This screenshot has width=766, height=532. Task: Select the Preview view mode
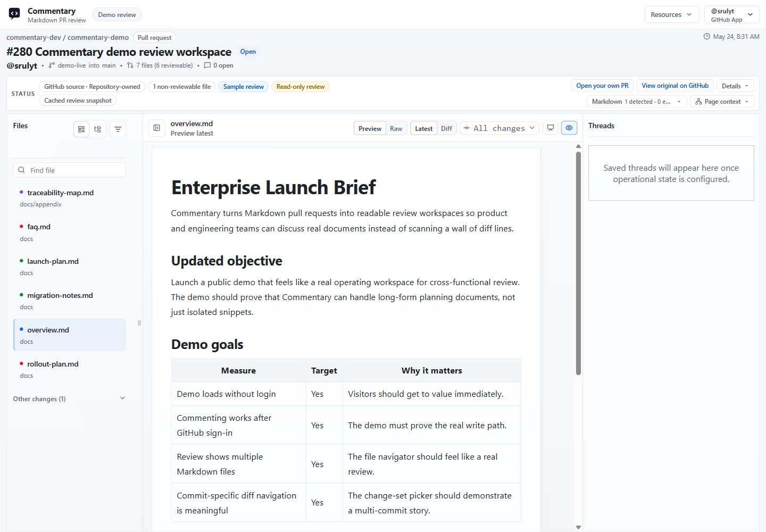370,128
